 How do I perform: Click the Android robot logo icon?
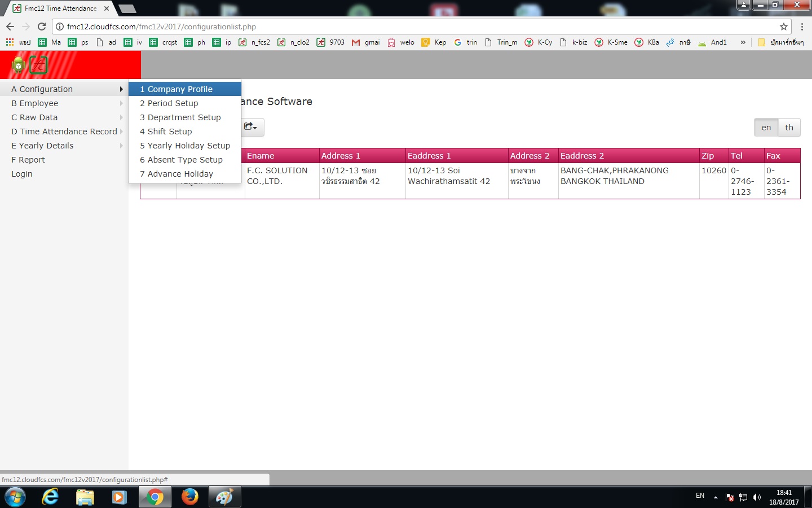click(19, 65)
